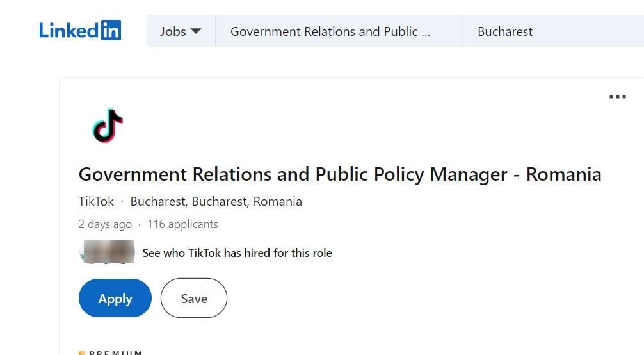
Task: Click the PREMIUM label text
Action: (x=116, y=352)
